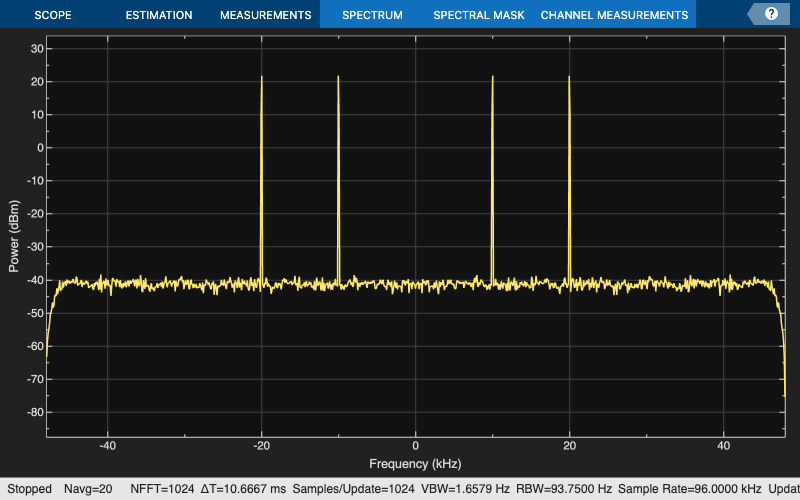The height and width of the screenshot is (500, 800).
Task: Click the 'Navg=20' status entry
Action: (x=88, y=489)
